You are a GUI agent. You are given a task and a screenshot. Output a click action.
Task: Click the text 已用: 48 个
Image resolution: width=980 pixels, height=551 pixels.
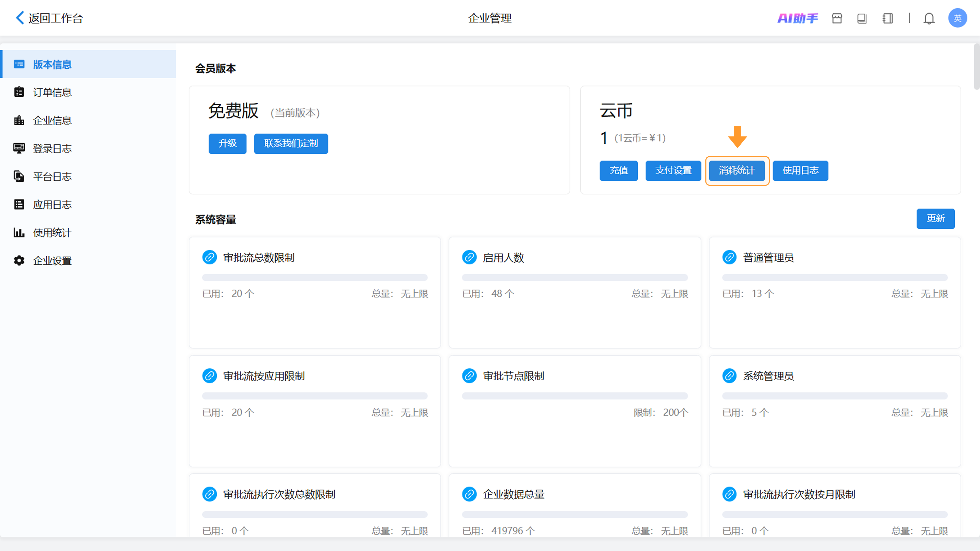coord(488,294)
